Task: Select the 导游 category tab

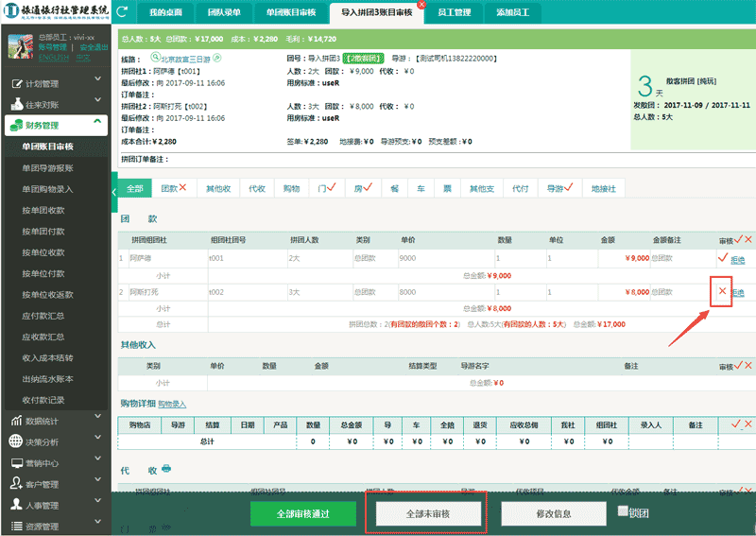Action: click(559, 189)
